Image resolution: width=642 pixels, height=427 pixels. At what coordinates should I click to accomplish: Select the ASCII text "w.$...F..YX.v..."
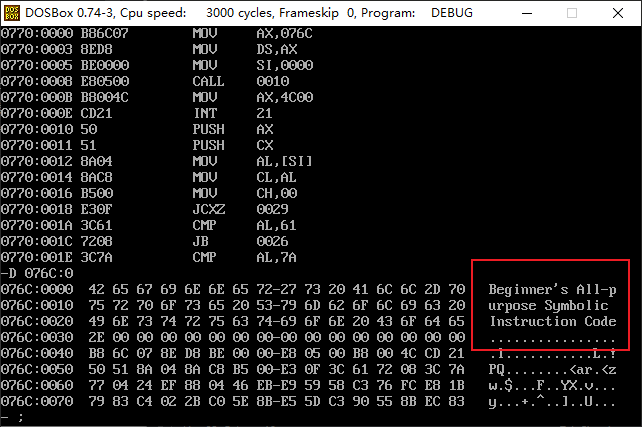click(552, 385)
